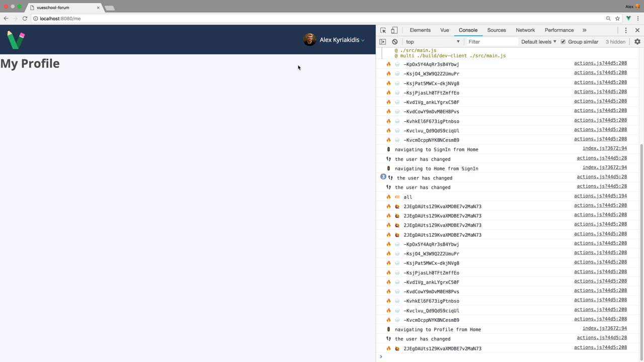Open actions.js?44d5:194 link beside 'all'
The image size is (644, 362).
(601, 196)
